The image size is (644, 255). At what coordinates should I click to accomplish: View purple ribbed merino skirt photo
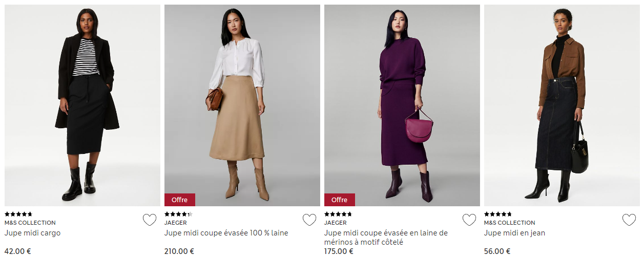(402, 105)
